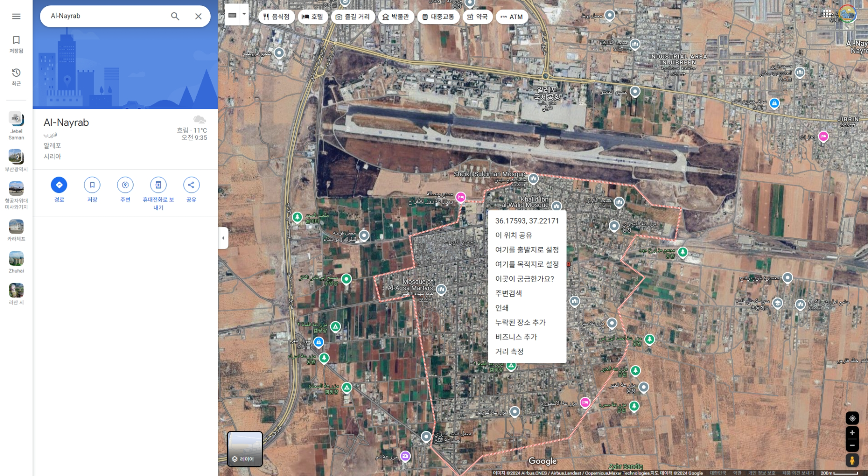Open the main hamburger menu

(16, 17)
